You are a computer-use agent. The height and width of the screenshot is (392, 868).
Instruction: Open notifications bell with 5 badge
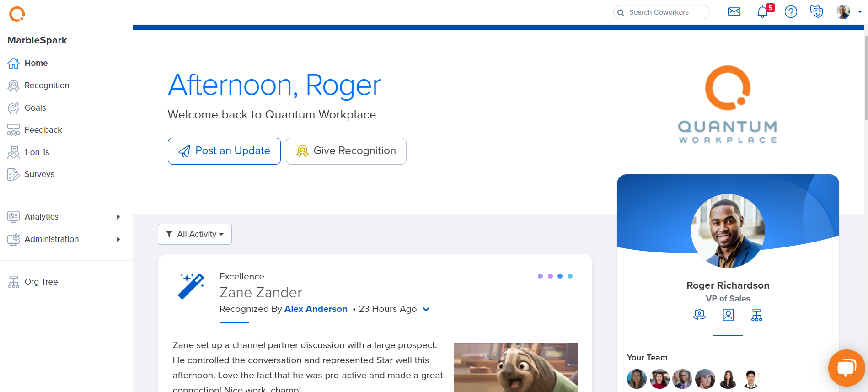(762, 12)
